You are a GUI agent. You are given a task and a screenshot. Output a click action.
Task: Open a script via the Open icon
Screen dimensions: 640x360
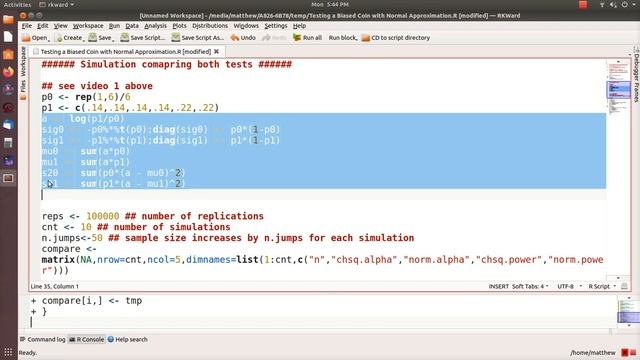pos(35,38)
